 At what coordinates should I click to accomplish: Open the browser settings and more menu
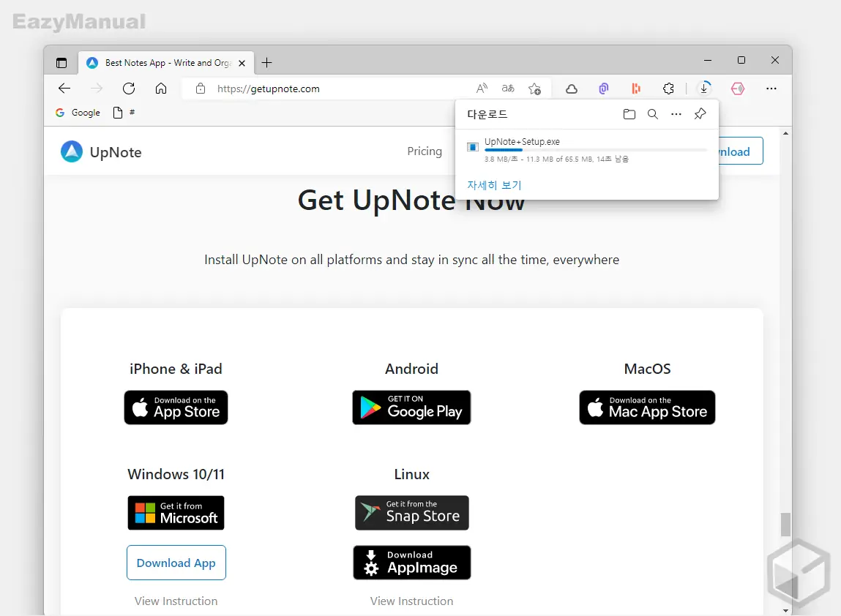pos(771,89)
